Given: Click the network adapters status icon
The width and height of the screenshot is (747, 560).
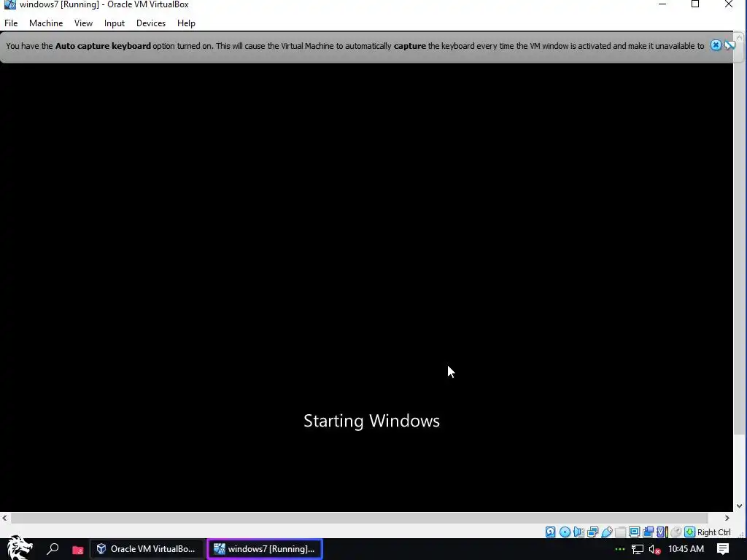Looking at the screenshot, I should click(592, 532).
